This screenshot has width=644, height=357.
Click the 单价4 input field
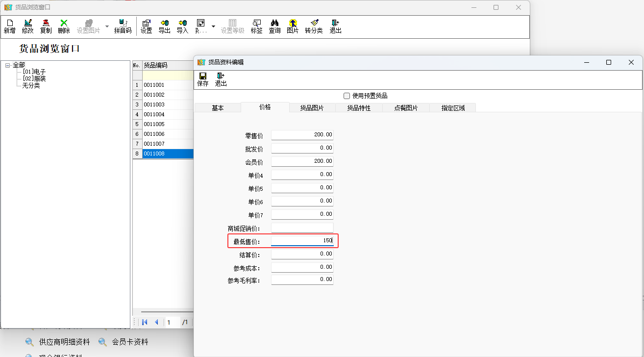[302, 174]
